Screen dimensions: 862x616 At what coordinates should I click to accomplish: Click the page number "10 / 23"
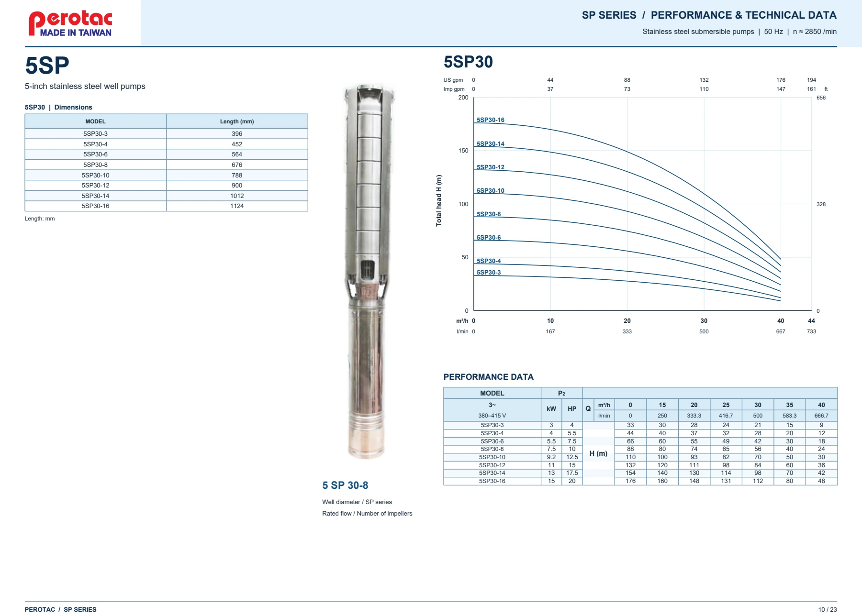(x=828, y=609)
